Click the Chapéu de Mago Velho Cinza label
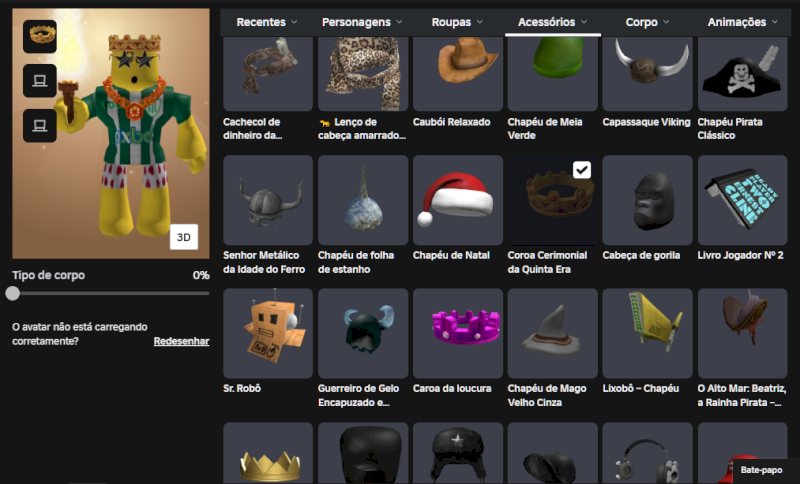The width and height of the screenshot is (800, 484). (547, 395)
